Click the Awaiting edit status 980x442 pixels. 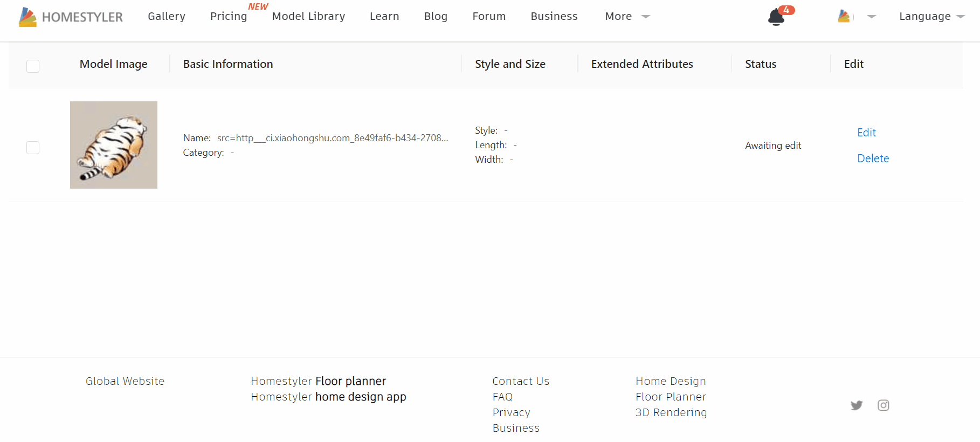[773, 146]
